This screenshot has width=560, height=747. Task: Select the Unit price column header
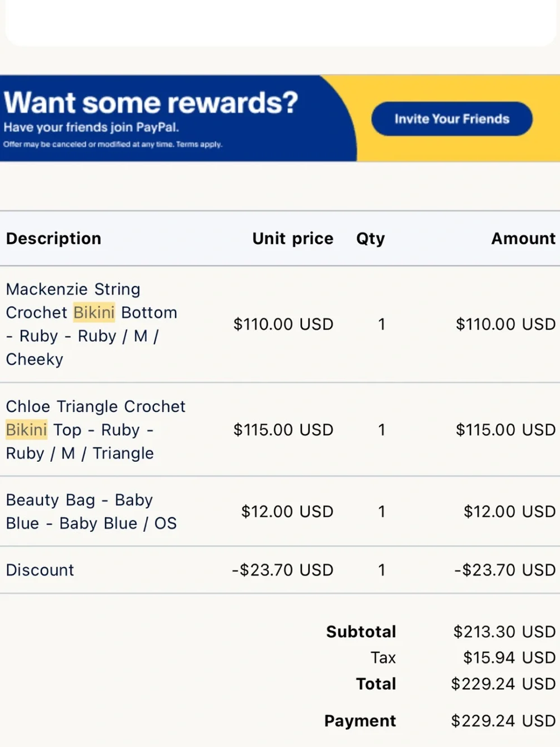(x=293, y=239)
